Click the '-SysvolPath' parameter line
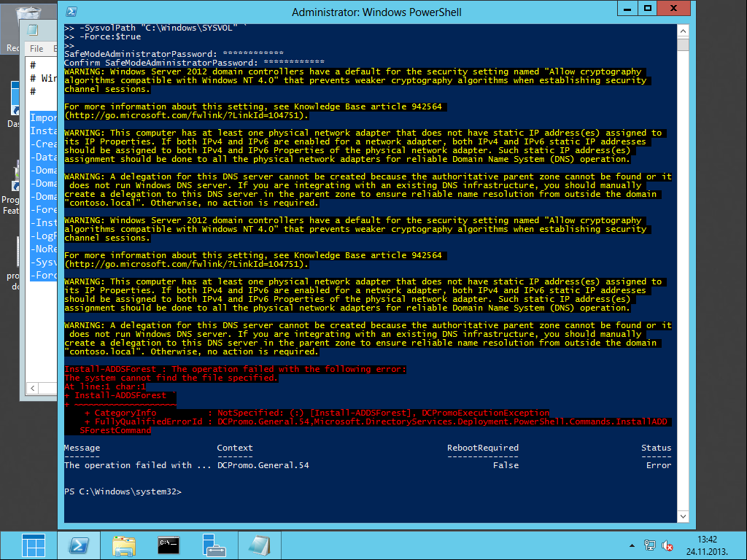747x560 pixels. click(156, 28)
